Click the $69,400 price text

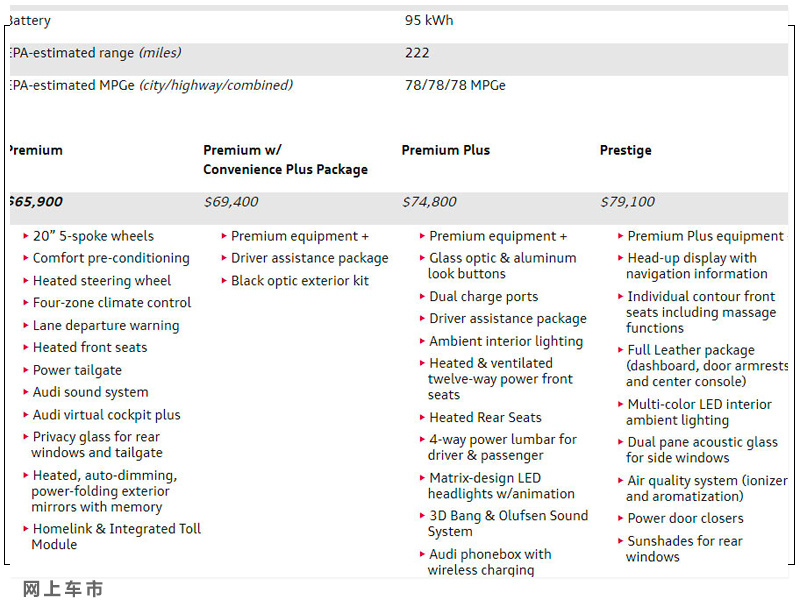(231, 202)
